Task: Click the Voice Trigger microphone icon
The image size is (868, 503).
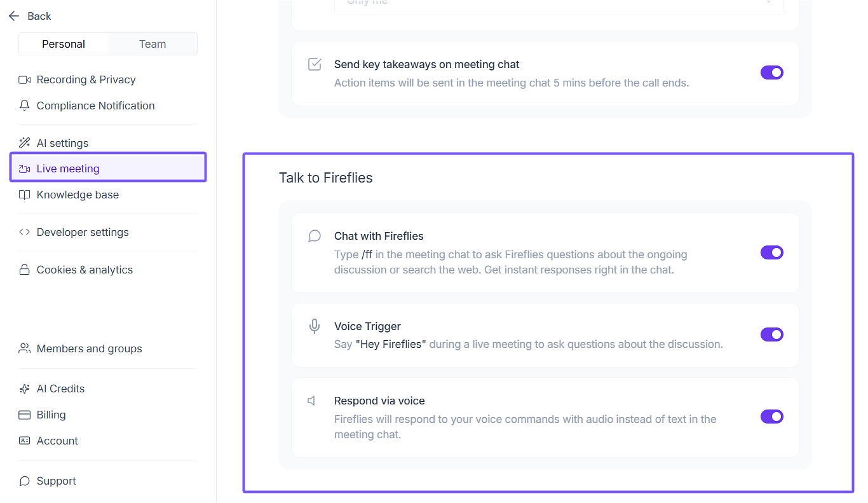Action: point(315,326)
